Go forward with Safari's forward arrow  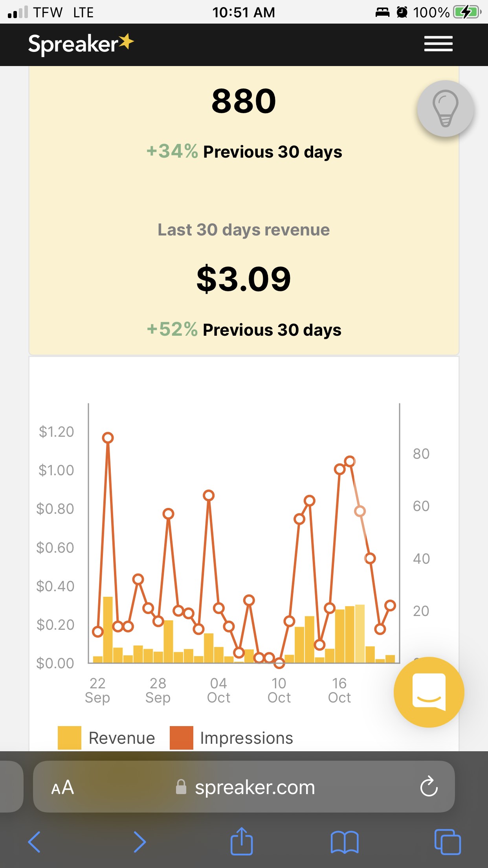pyautogui.click(x=139, y=842)
